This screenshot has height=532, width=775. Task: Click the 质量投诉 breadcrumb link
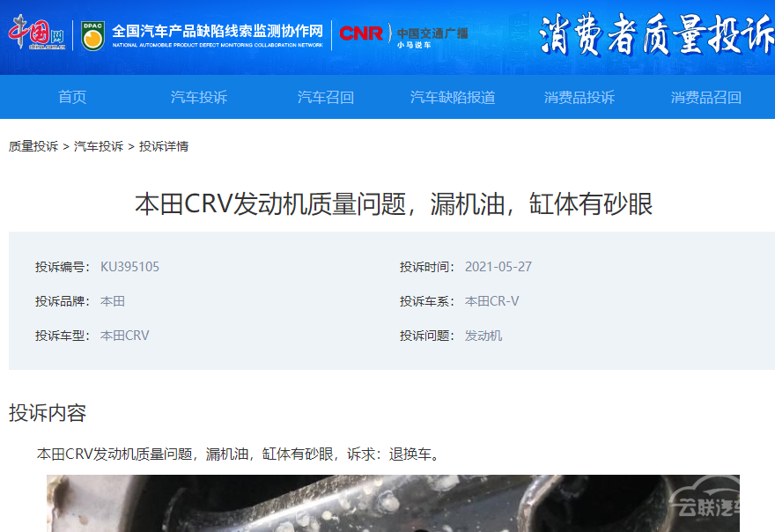click(x=33, y=146)
